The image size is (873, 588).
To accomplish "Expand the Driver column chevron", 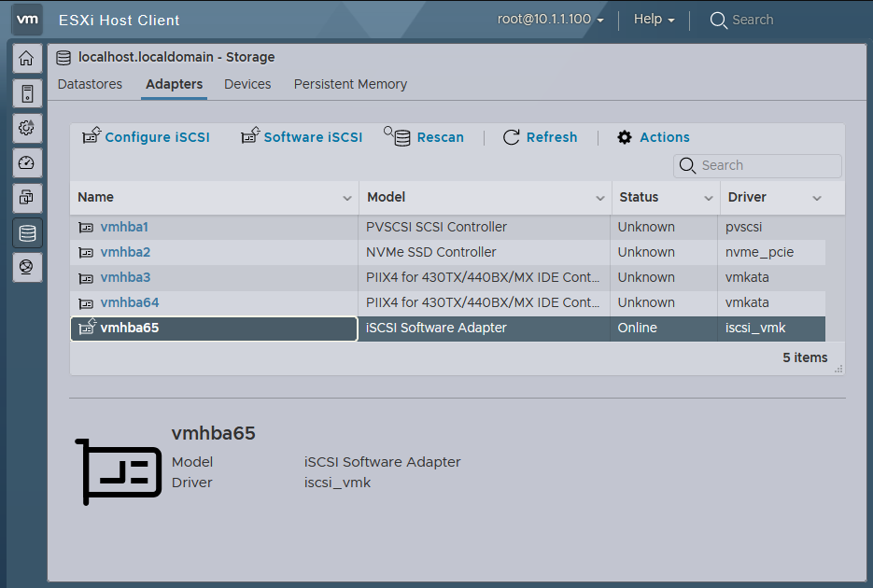I will tap(817, 198).
